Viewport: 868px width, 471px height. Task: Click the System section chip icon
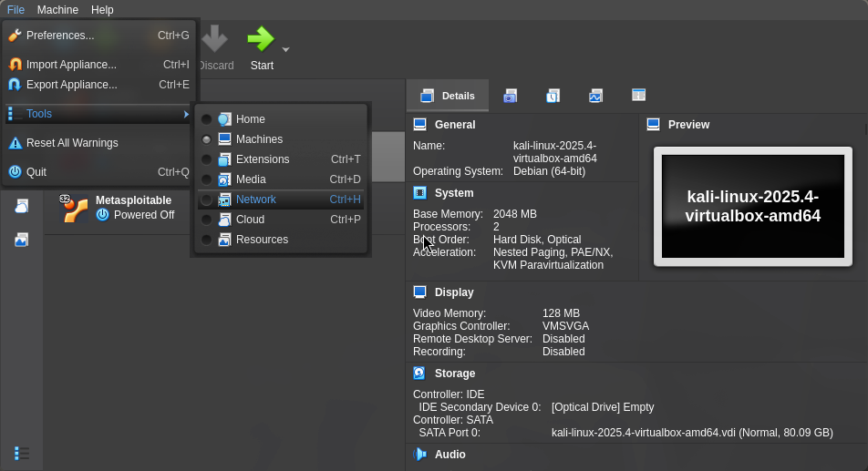(419, 193)
